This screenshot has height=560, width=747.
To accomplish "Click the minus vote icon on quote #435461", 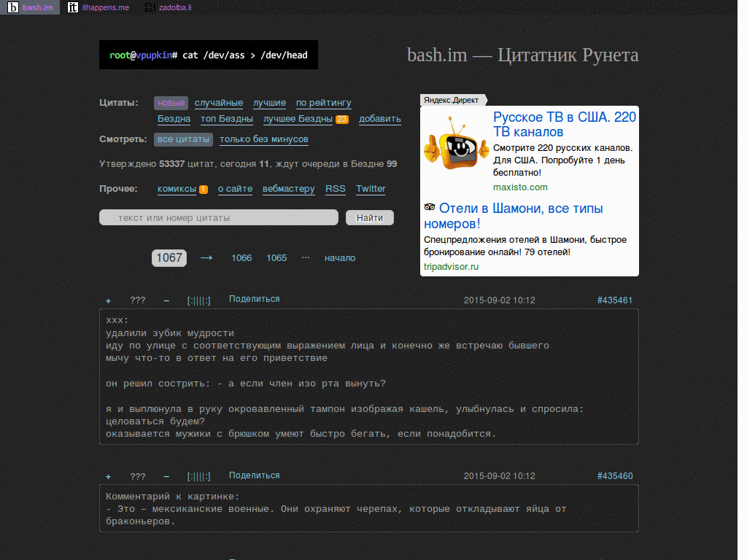I will [x=166, y=300].
